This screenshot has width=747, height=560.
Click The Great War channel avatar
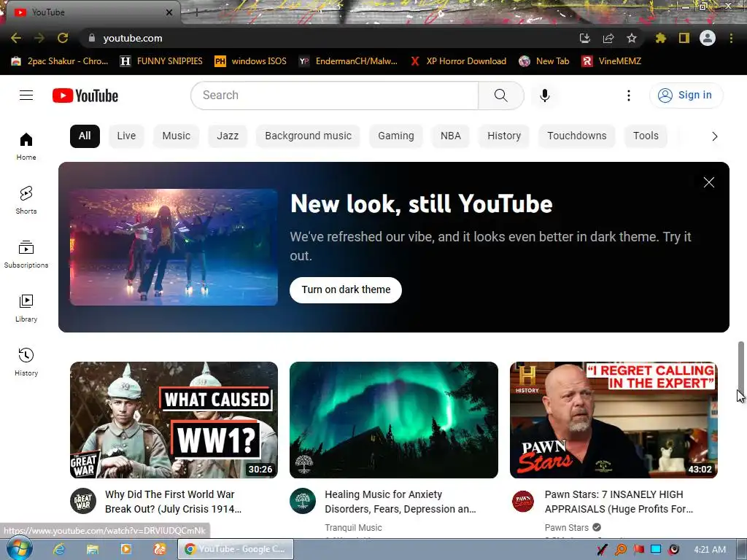tap(83, 501)
